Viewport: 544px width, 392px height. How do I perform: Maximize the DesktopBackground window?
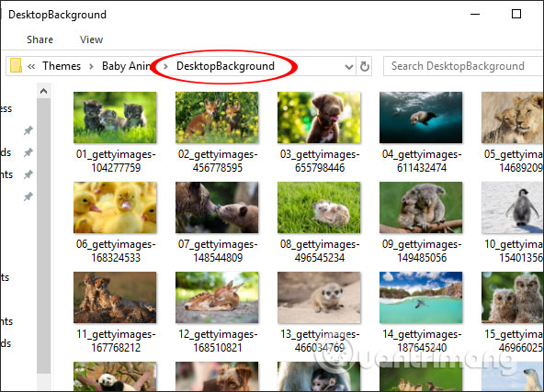[x=516, y=14]
